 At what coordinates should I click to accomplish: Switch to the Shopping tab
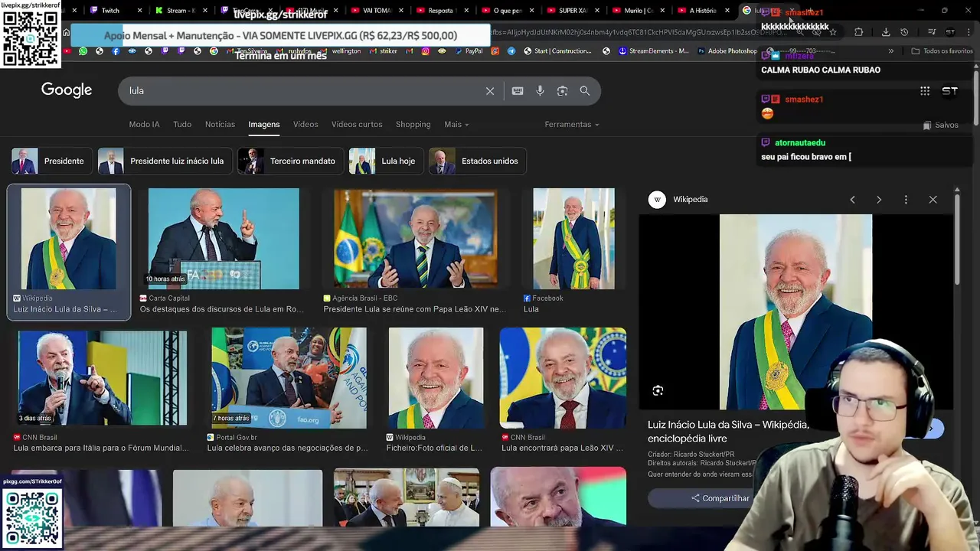413,125
